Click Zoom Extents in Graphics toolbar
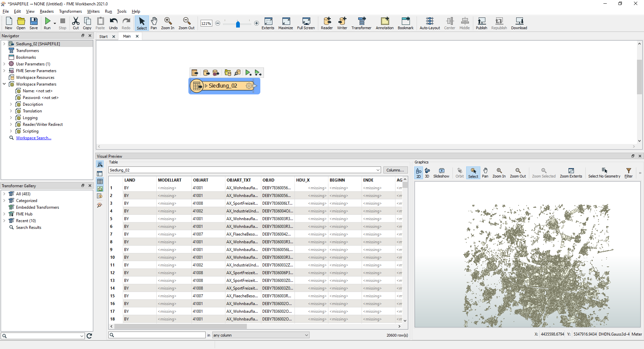This screenshot has height=349, width=644. point(571,173)
